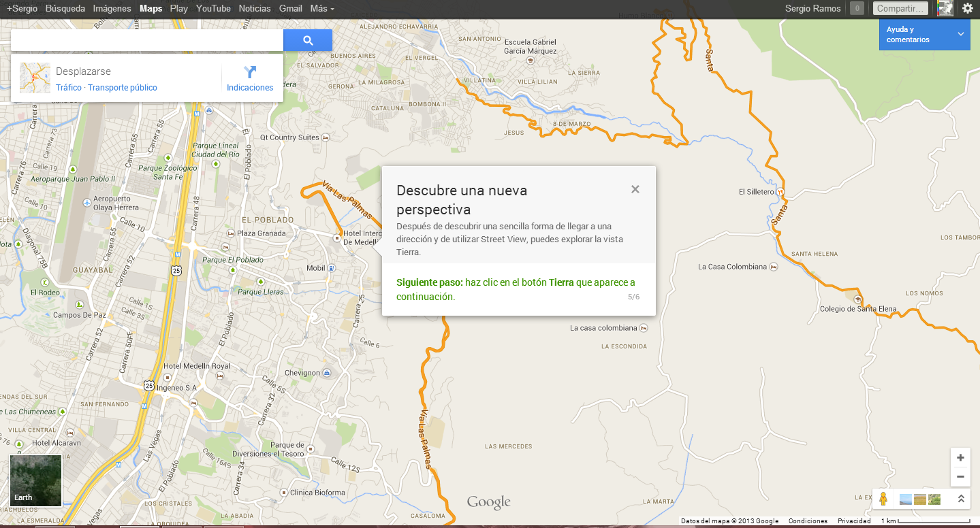The image size is (980, 528).
Task: Open the Condiciones link in footer
Action: [808, 521]
